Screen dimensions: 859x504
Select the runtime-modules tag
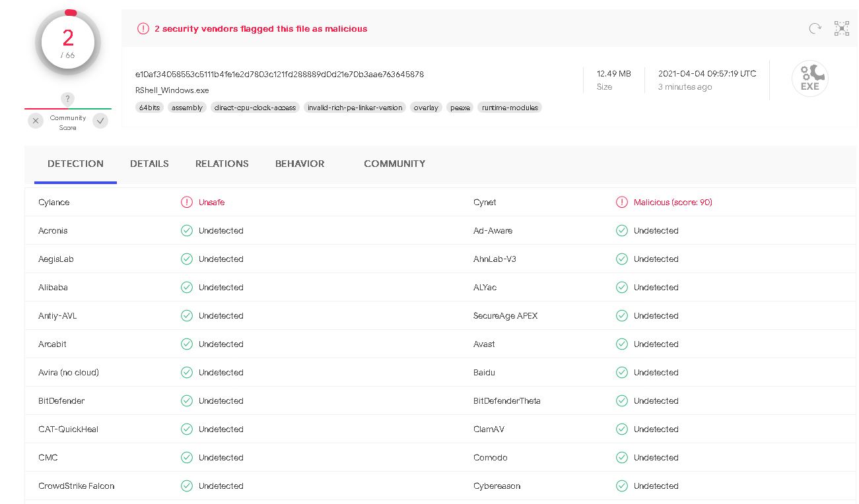[x=509, y=108]
